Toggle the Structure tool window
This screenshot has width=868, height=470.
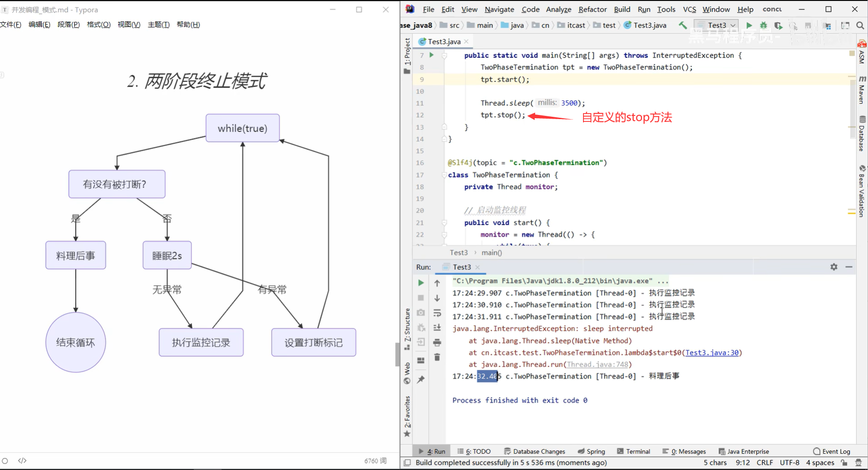(x=407, y=329)
